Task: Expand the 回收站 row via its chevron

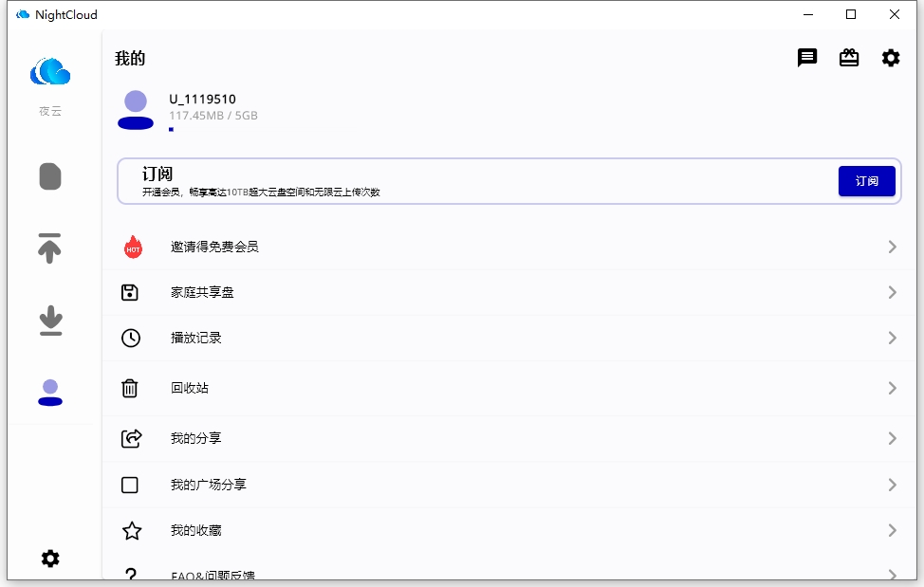Action: [x=891, y=388]
